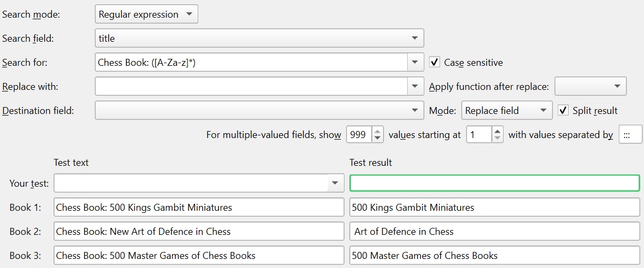Screen dimensions: 644x268
Task: Expand the Replace with history arrow
Action: click(415, 86)
